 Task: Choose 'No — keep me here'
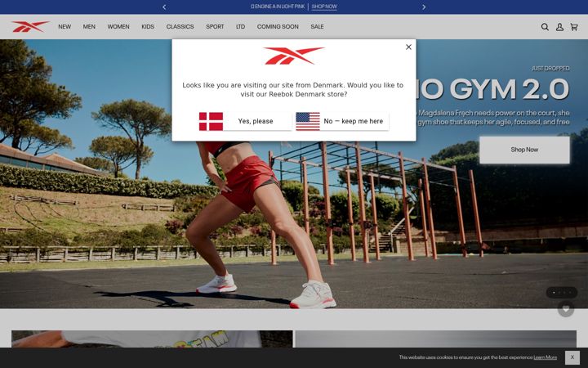click(x=342, y=121)
